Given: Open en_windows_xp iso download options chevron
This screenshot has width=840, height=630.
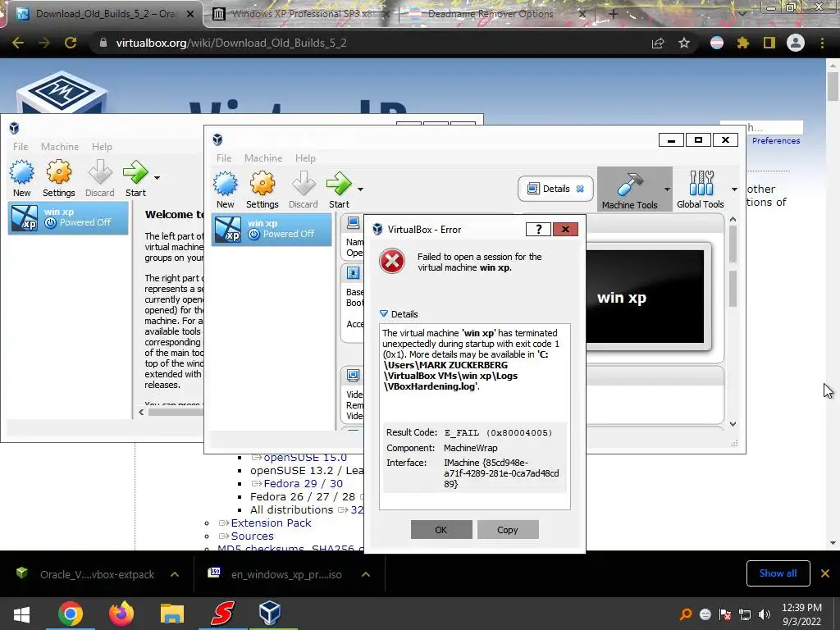Looking at the screenshot, I should click(x=366, y=574).
